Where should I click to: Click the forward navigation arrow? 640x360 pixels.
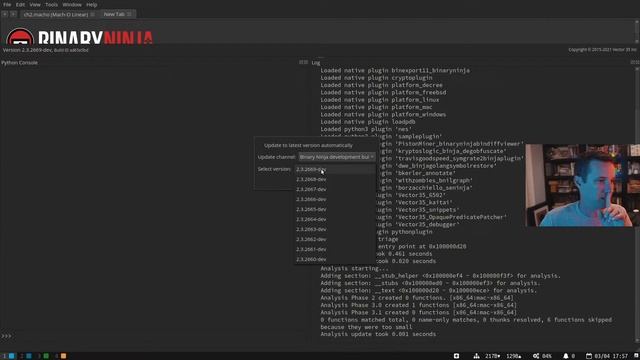[13, 14]
